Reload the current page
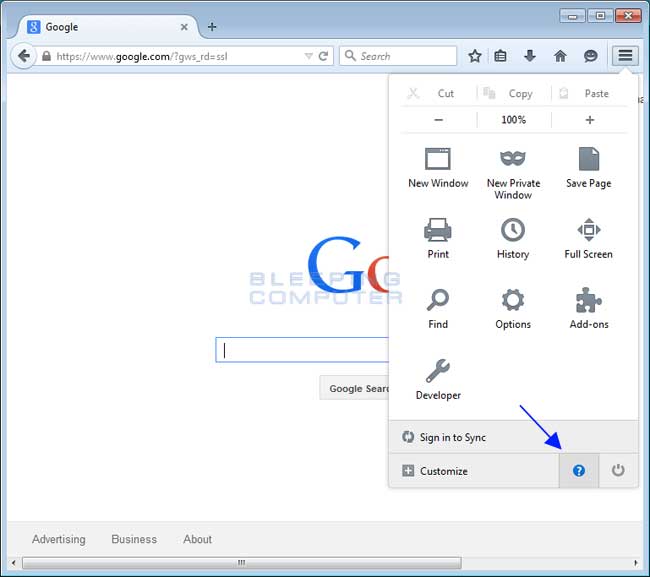 pos(323,56)
